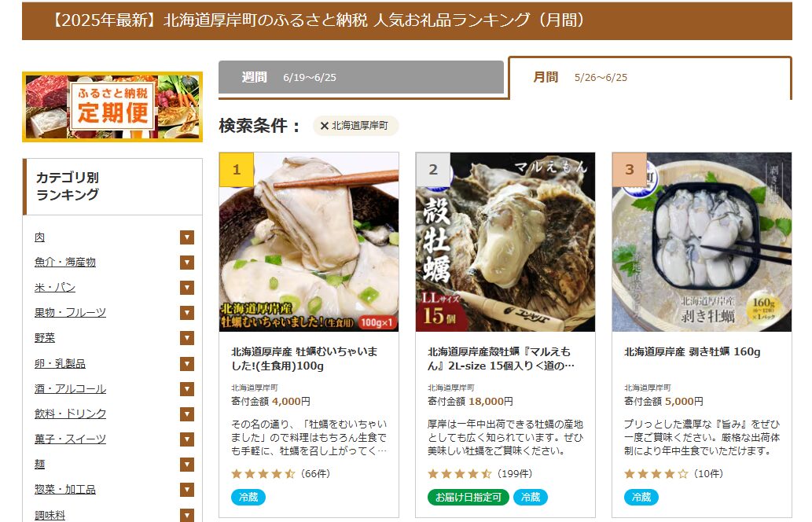The image size is (812, 522).
Task: Switch to the 週間 ranking tab
Action: click(361, 78)
